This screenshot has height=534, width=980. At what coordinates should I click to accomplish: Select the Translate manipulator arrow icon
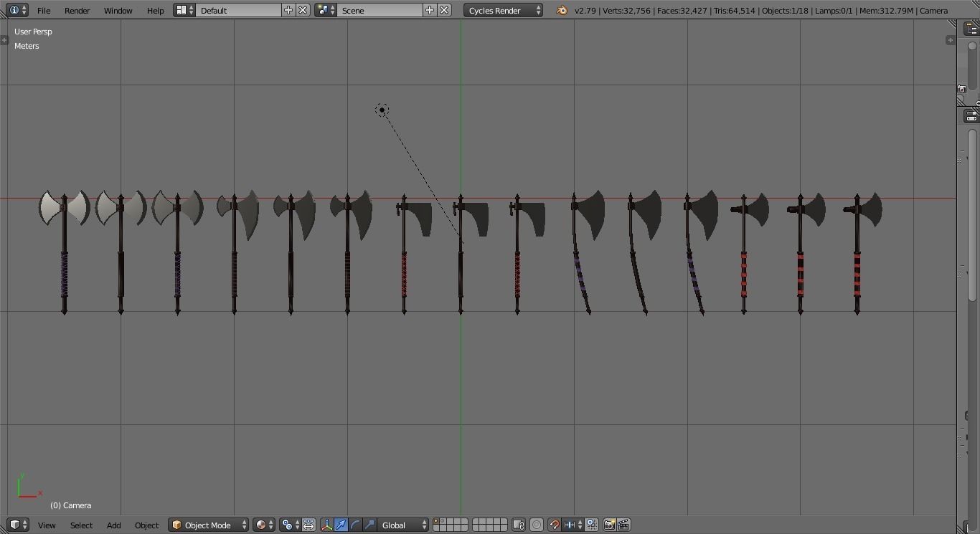[x=341, y=525]
